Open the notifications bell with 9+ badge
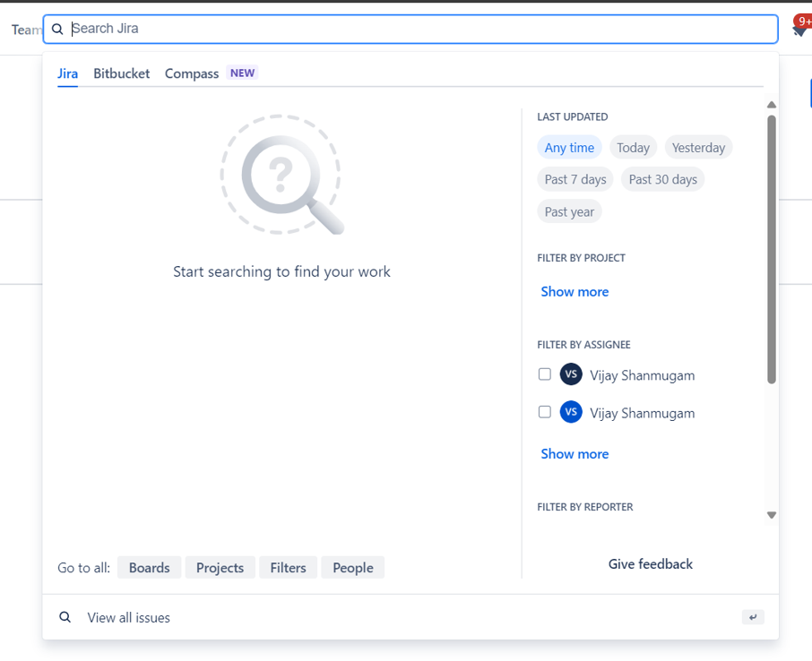Image resolution: width=812 pixels, height=661 pixels. point(801,27)
